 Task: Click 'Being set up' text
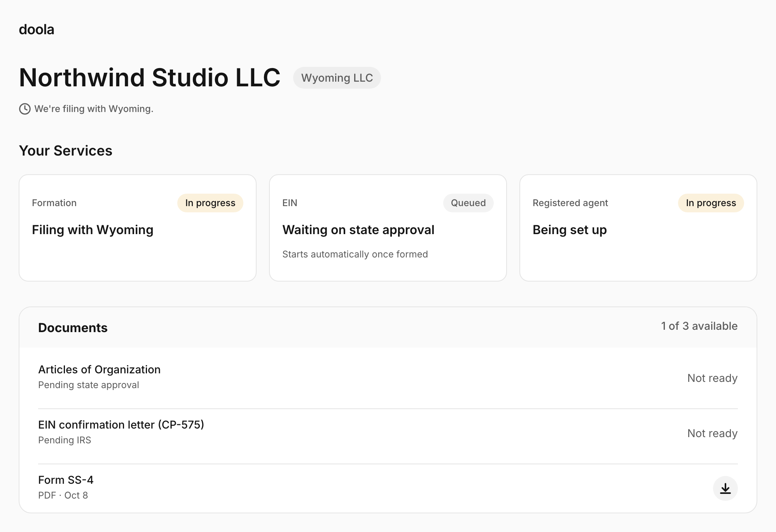(x=570, y=230)
